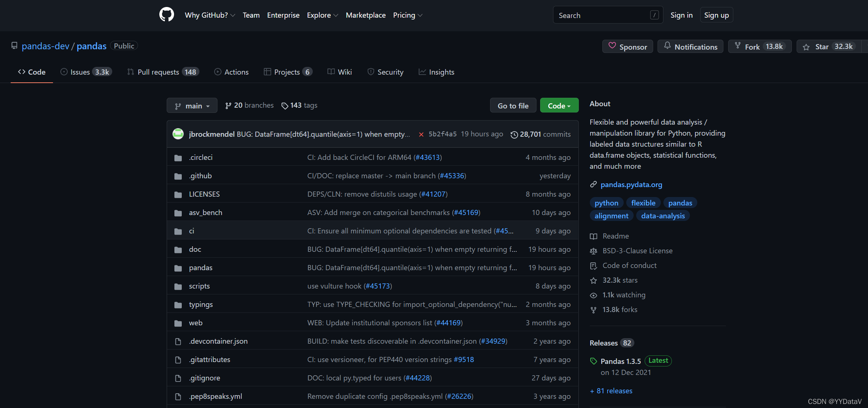The width and height of the screenshot is (868, 408).
Task: Expand the Explore menu
Action: point(322,15)
